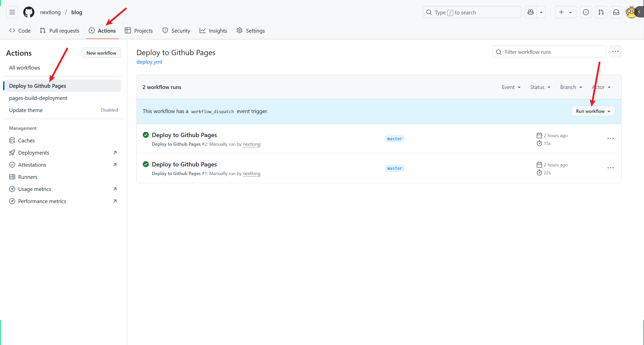
Task: Expand the Branch filter dropdown
Action: (571, 87)
